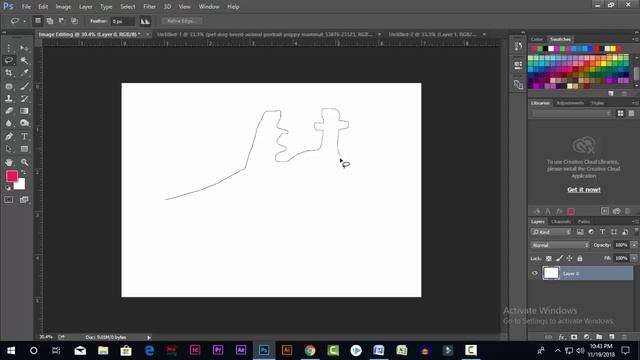Click the Add layer mask icon
Screen dimensions: 640x360
(x=574, y=337)
